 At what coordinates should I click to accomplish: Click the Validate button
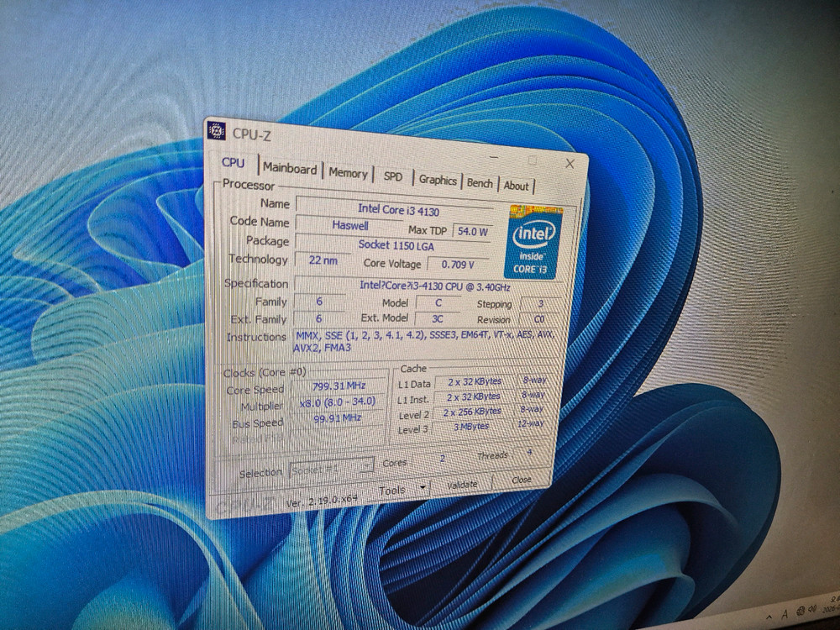(461, 485)
